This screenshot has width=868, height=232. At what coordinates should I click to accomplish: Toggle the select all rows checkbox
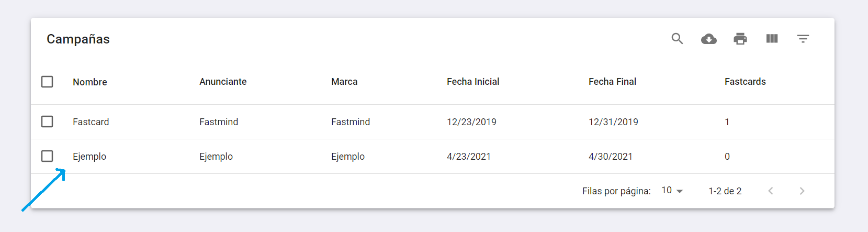pyautogui.click(x=47, y=82)
